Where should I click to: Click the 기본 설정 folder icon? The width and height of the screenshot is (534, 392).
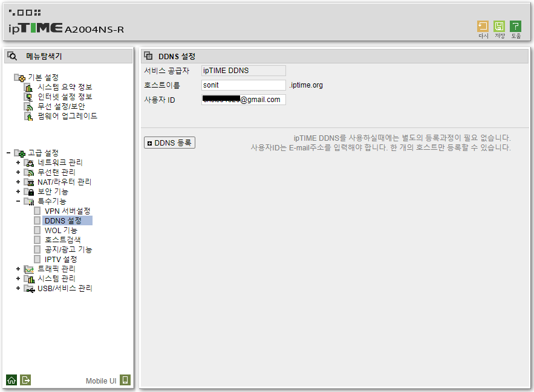pyautogui.click(x=20, y=77)
